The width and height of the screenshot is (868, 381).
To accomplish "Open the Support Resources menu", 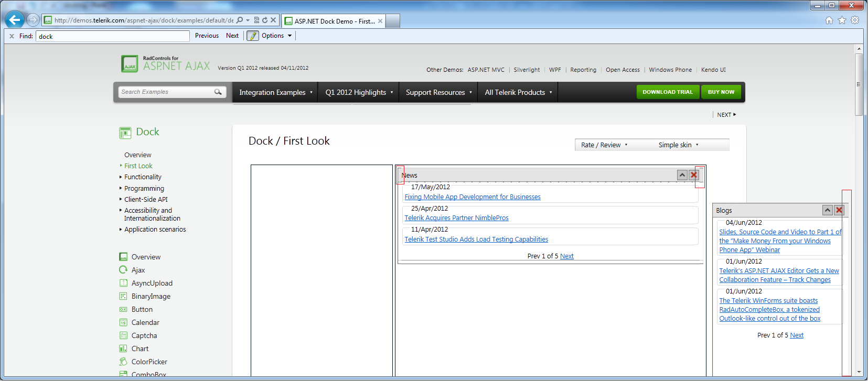I will click(x=438, y=92).
